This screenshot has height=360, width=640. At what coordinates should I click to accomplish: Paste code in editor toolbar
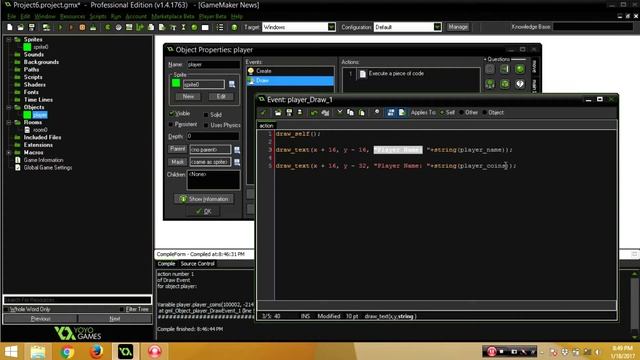(362, 112)
